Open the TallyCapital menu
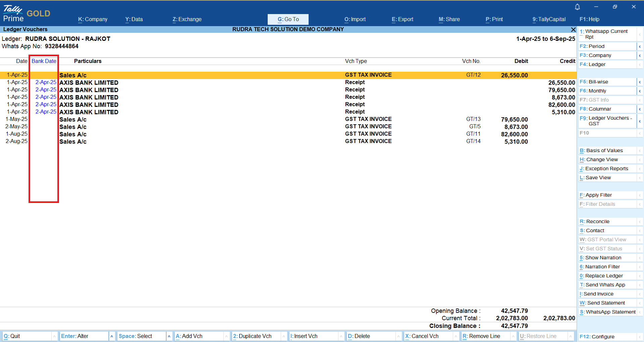644x342 pixels. click(x=549, y=19)
